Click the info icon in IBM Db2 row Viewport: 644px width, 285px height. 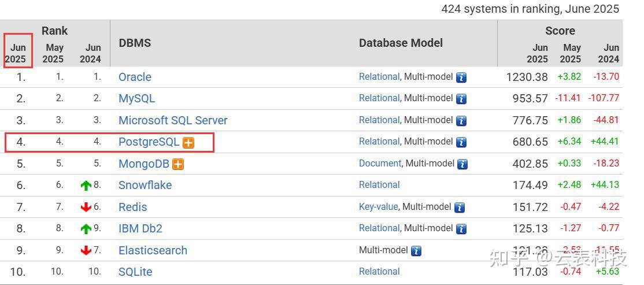point(461,229)
